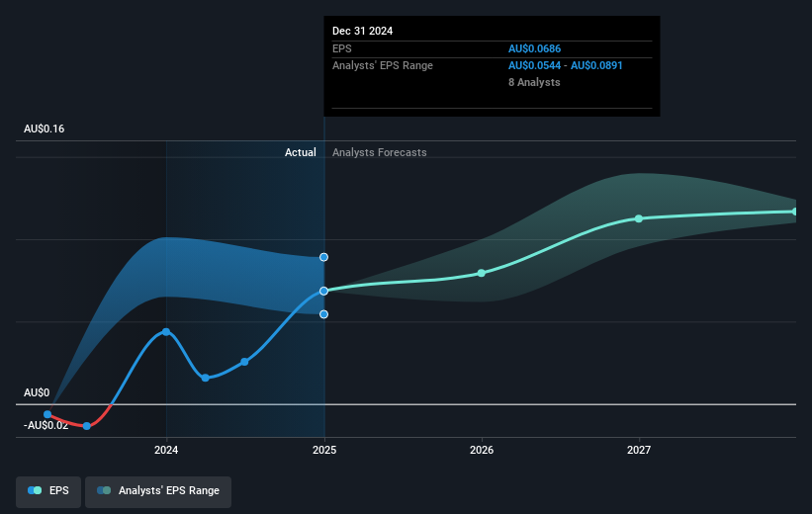This screenshot has height=514, width=812.
Task: Click the EPS data point at 2025
Action: [x=323, y=291]
